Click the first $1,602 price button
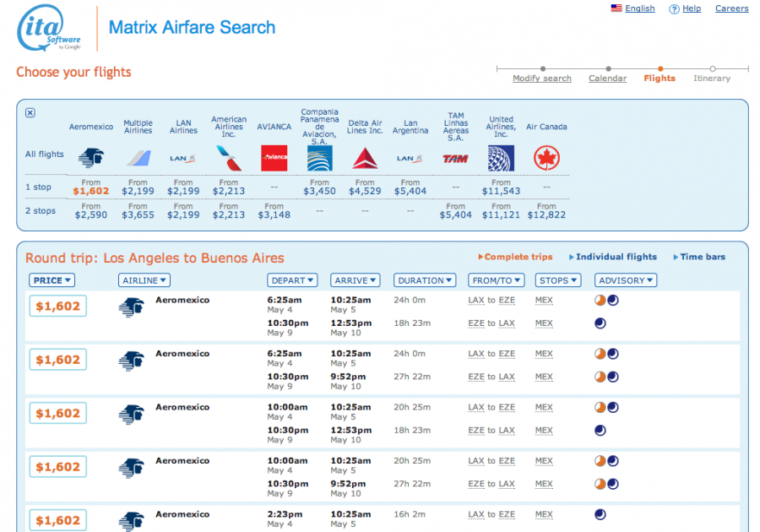The width and height of the screenshot is (760, 532). [x=57, y=306]
